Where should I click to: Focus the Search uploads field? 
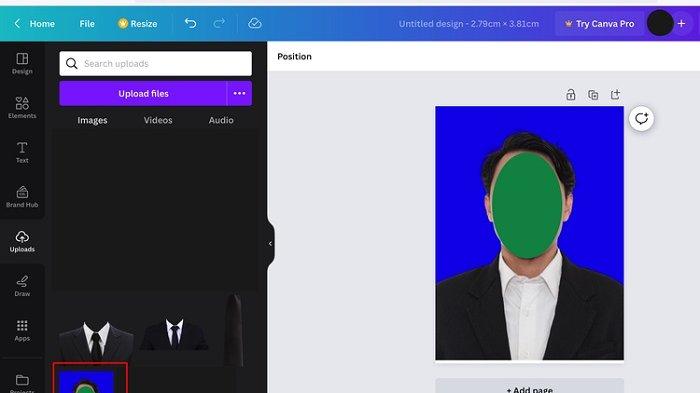point(155,63)
